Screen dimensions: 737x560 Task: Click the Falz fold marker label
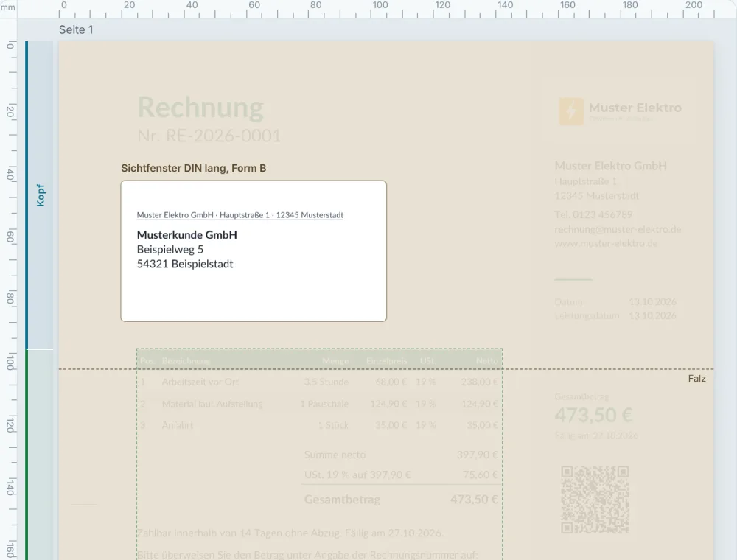(x=696, y=379)
